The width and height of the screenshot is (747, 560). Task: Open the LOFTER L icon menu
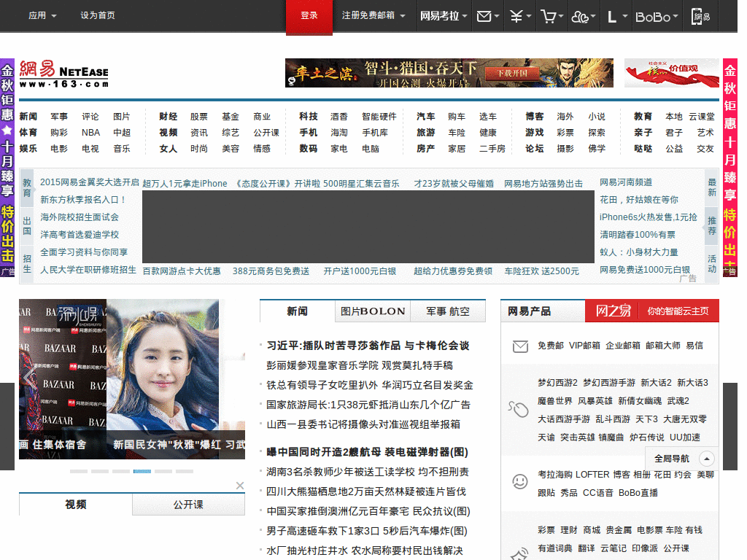617,17
